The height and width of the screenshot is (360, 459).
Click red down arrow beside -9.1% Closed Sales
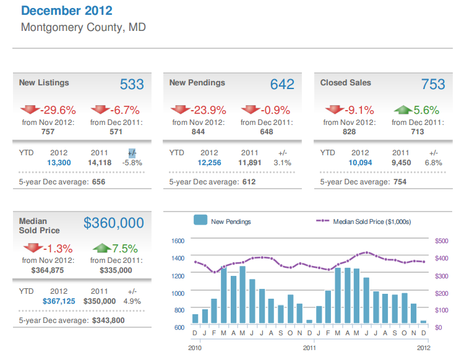tap(335, 109)
